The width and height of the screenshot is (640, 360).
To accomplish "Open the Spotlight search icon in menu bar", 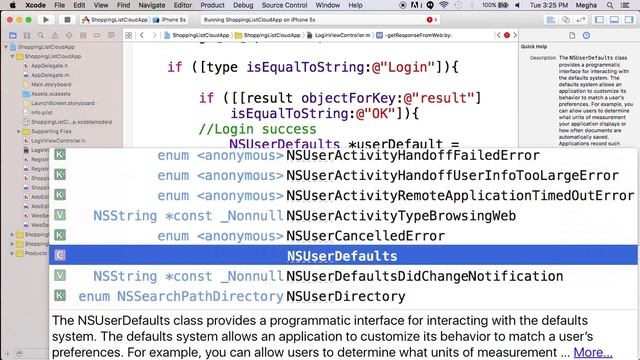I will coord(610,5).
